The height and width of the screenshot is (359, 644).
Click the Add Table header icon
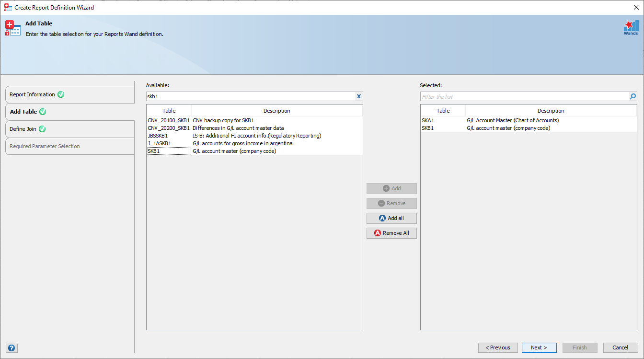[12, 28]
